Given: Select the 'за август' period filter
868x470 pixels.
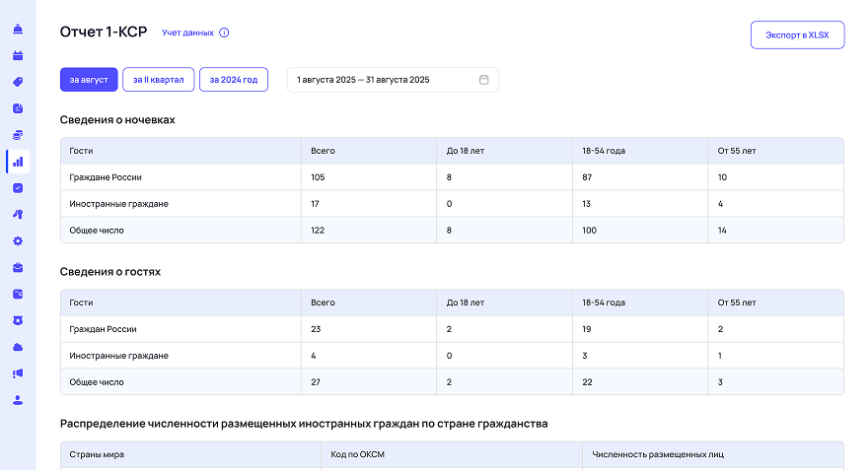Looking at the screenshot, I should [x=89, y=80].
